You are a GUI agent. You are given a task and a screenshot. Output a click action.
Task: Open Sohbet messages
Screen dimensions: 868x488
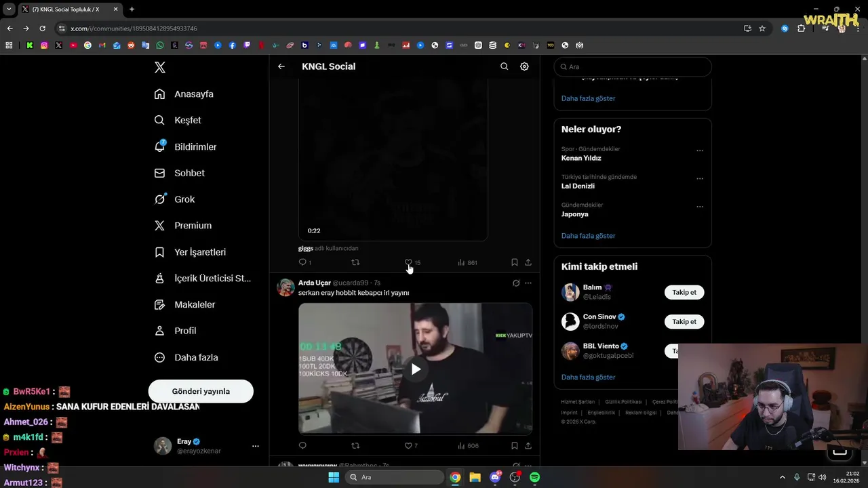[180, 173]
